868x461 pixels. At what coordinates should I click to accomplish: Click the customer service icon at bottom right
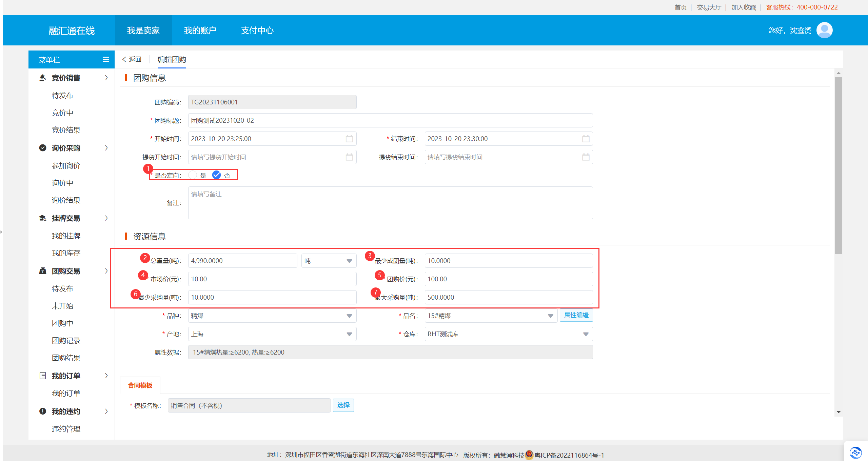tap(855, 452)
